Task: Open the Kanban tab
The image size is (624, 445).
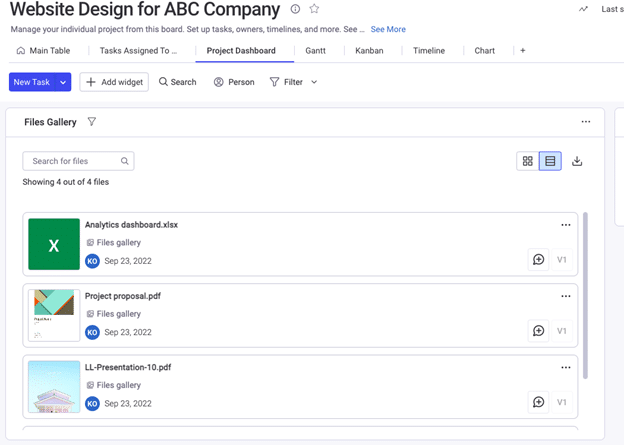Action: [x=369, y=51]
